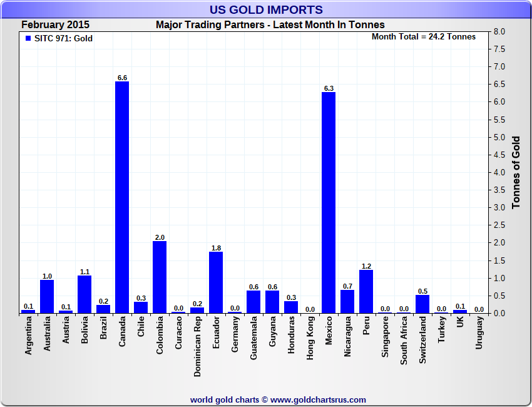
Task: Click the 'Argentina' axis label
Action: tap(28, 336)
